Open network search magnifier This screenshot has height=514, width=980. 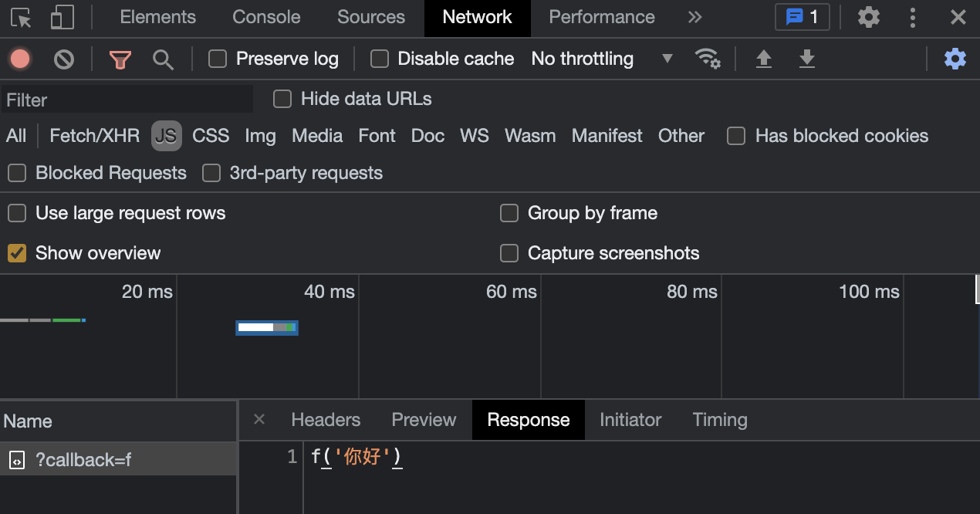(x=163, y=59)
